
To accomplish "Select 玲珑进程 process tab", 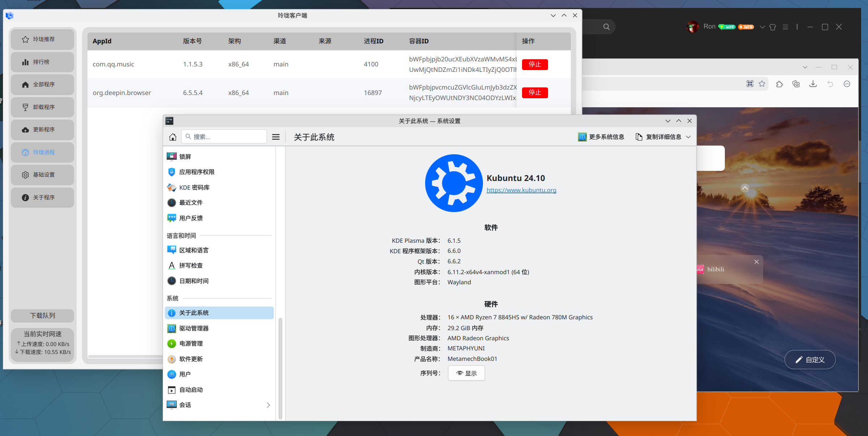I will [x=42, y=152].
